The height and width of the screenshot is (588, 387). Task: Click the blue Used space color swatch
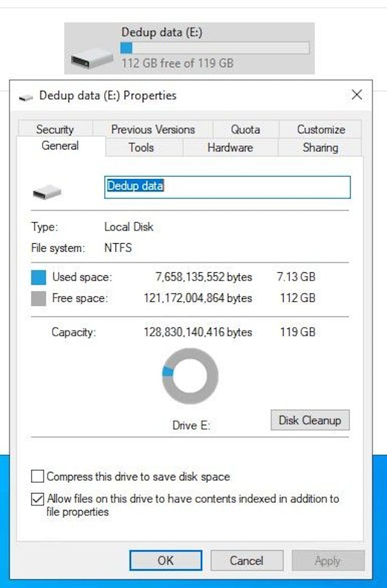(39, 278)
